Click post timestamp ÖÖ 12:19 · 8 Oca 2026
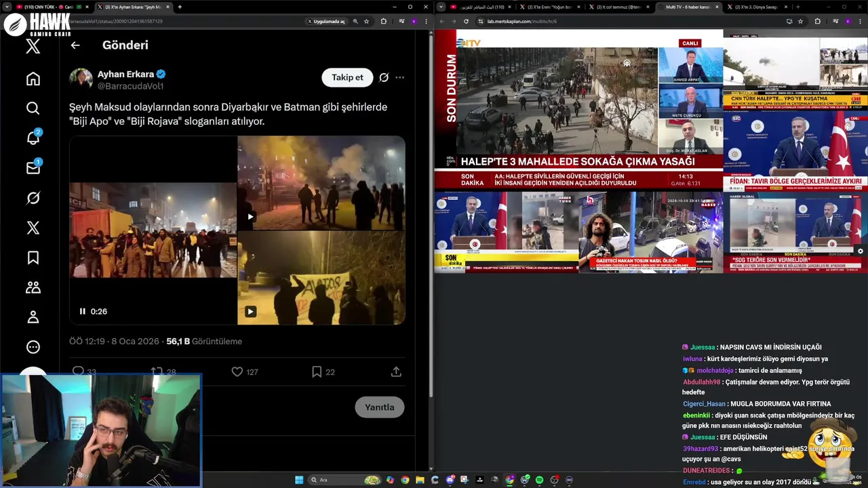Image resolution: width=868 pixels, height=488 pixels. pos(114,342)
